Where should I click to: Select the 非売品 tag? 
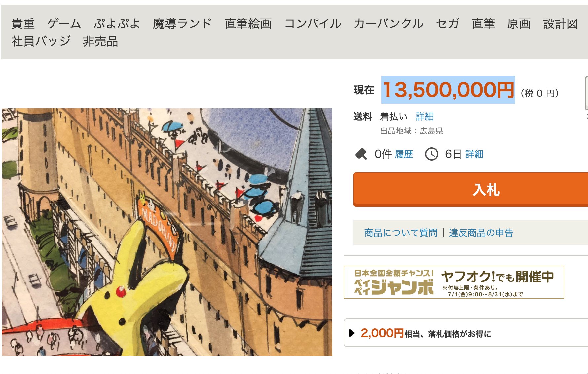(x=100, y=41)
